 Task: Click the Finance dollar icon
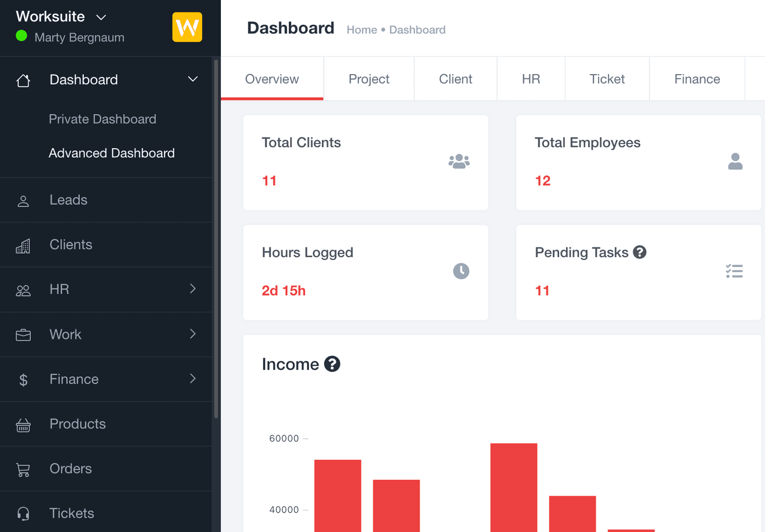pos(23,379)
